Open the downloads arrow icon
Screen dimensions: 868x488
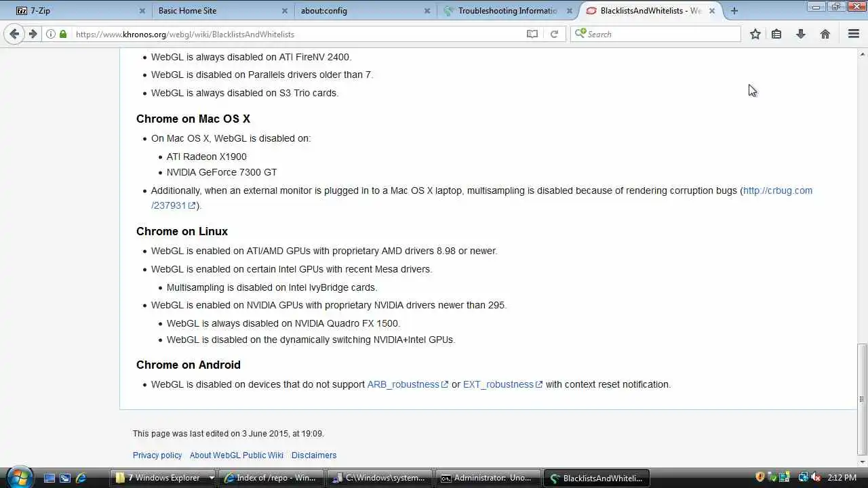pos(801,34)
